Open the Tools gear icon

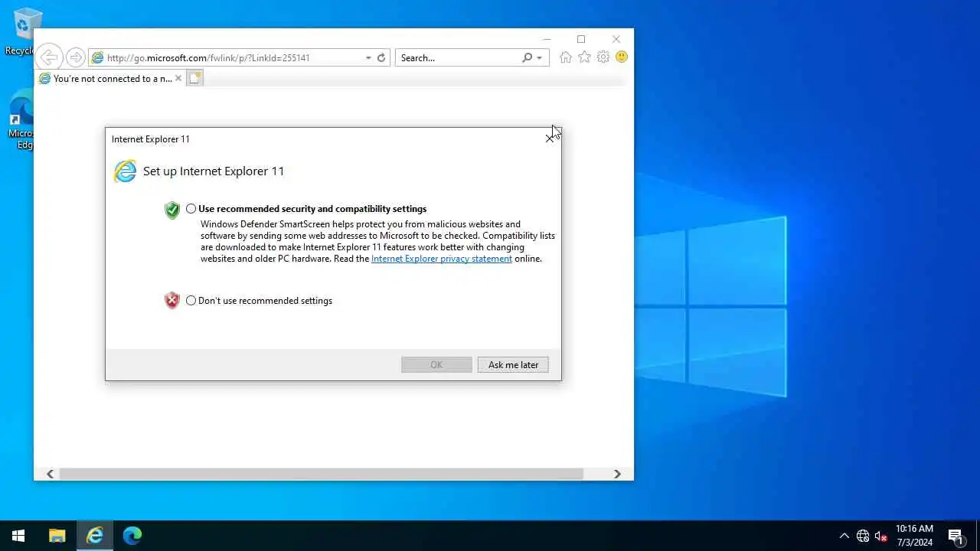pos(603,57)
